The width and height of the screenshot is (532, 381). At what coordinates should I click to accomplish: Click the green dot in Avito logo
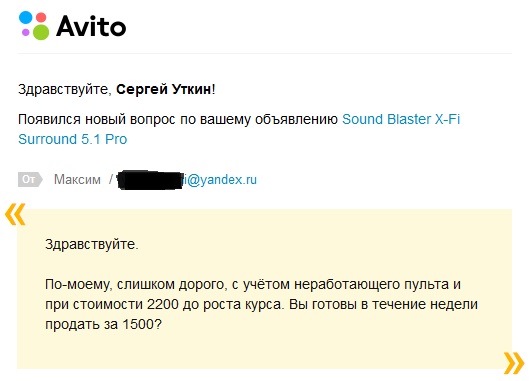[41, 32]
